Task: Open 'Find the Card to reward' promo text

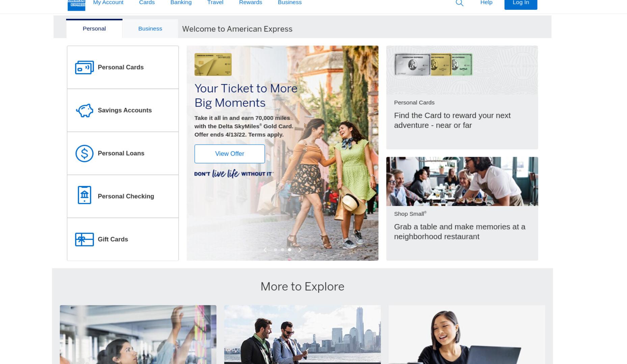Action: tap(452, 120)
